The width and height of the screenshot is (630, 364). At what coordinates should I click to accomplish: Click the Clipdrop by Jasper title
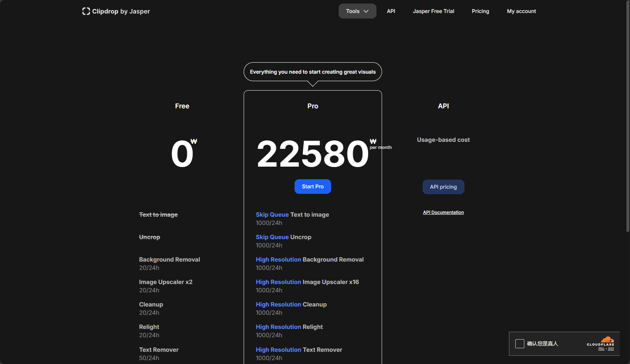point(121,11)
